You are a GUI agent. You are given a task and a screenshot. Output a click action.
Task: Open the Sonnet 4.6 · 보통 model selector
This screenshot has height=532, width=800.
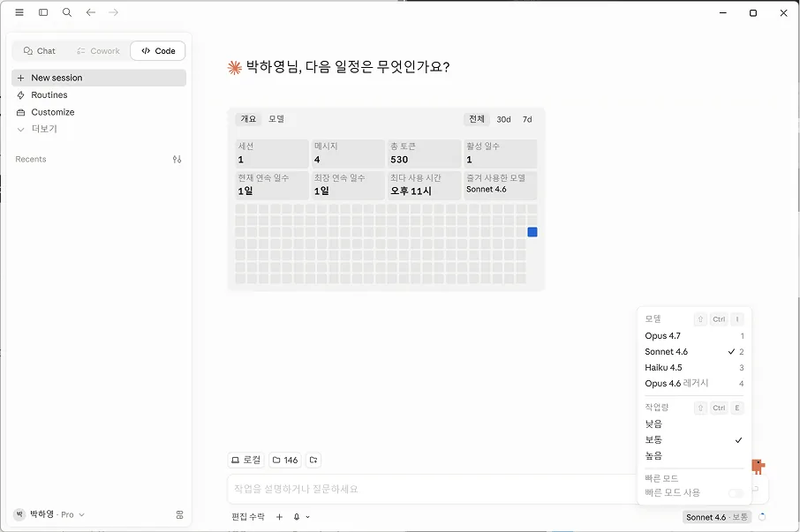tap(716, 517)
